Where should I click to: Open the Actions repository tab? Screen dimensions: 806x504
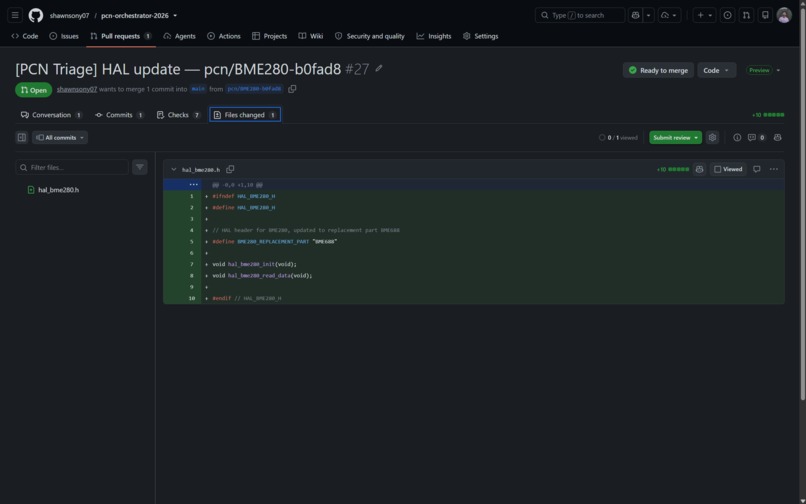pyautogui.click(x=224, y=36)
